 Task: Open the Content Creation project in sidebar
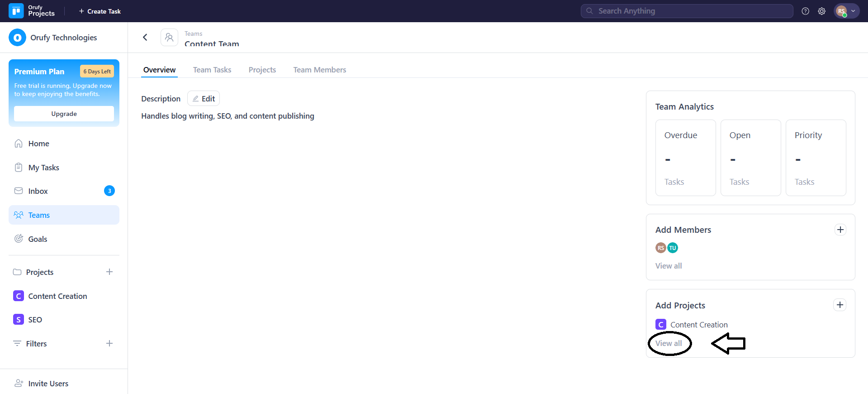coord(57,296)
